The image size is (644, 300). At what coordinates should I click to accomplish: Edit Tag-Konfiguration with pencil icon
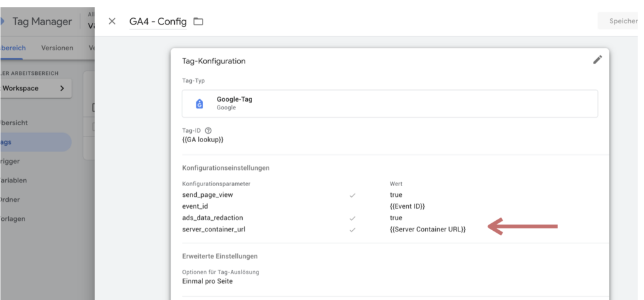pos(597,60)
